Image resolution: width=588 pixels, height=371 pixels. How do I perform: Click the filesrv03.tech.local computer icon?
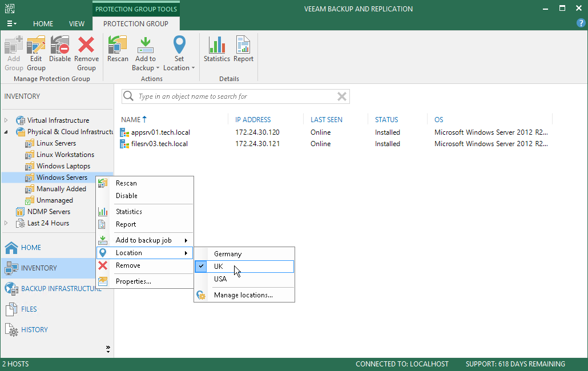pos(124,143)
